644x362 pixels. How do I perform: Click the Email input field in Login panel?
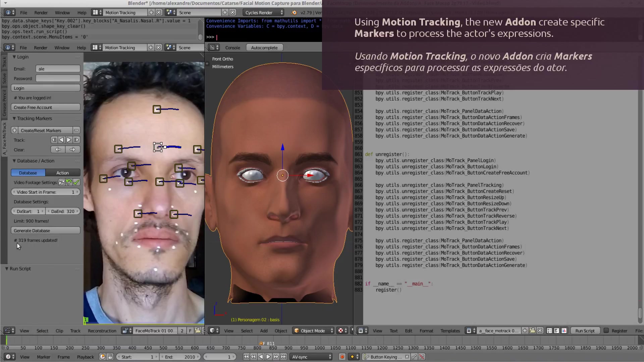(x=58, y=68)
